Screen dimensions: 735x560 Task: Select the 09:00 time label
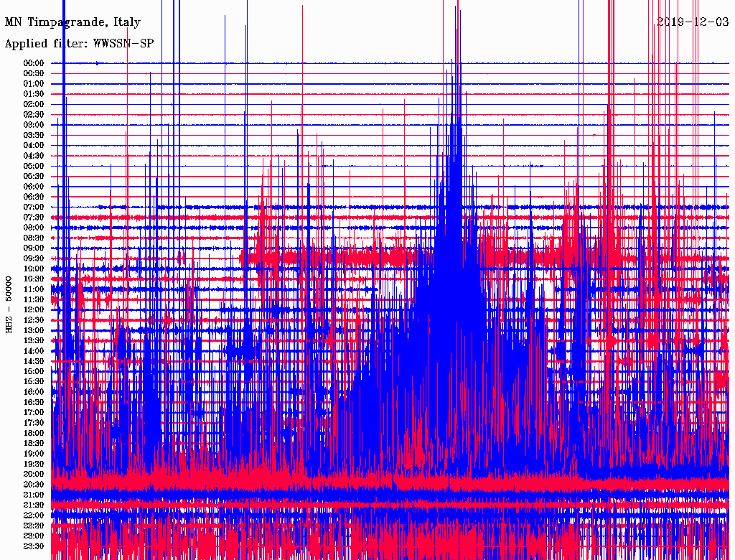click(34, 248)
